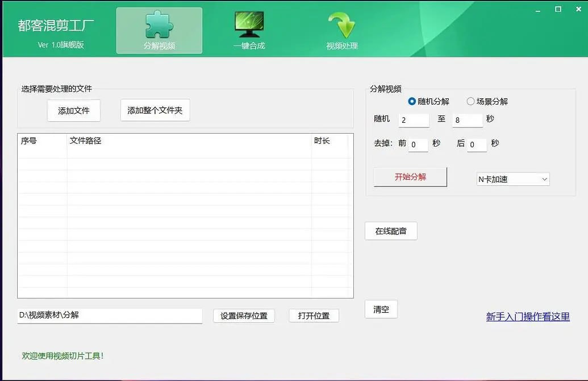The height and width of the screenshot is (381, 588).
Task: Click the 打开位置 button
Action: coord(314,316)
